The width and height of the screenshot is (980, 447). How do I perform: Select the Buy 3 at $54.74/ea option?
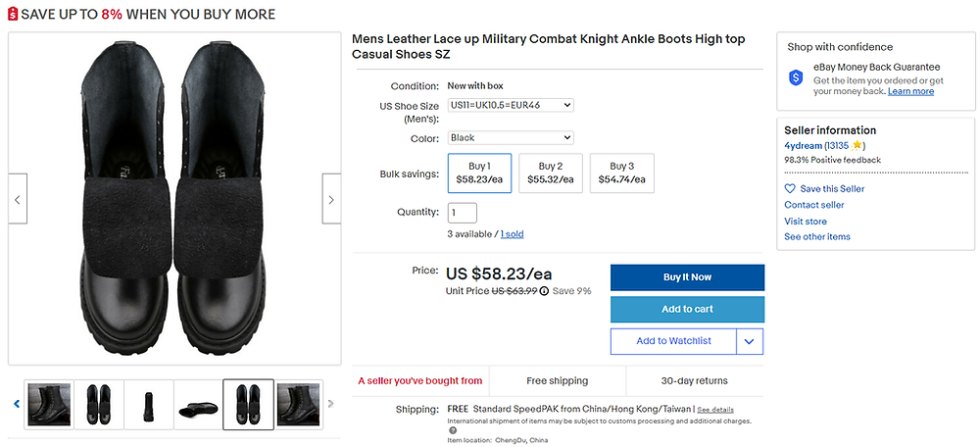click(621, 174)
